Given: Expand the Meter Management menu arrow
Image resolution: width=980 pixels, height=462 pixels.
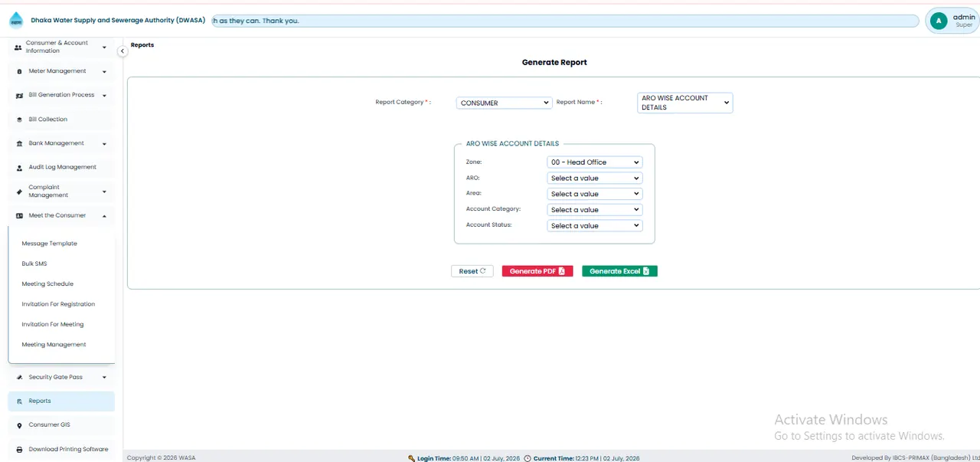Looking at the screenshot, I should 104,71.
